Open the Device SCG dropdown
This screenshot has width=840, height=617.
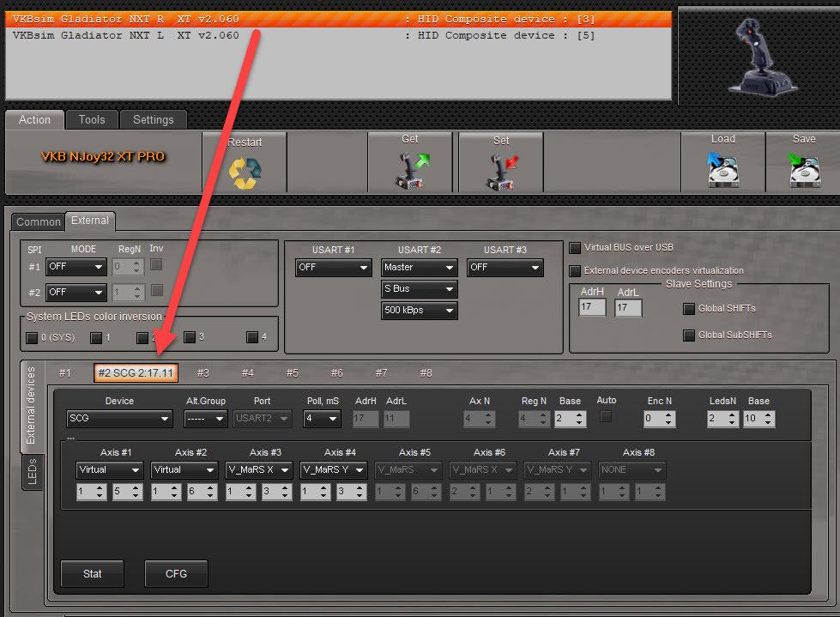point(119,418)
